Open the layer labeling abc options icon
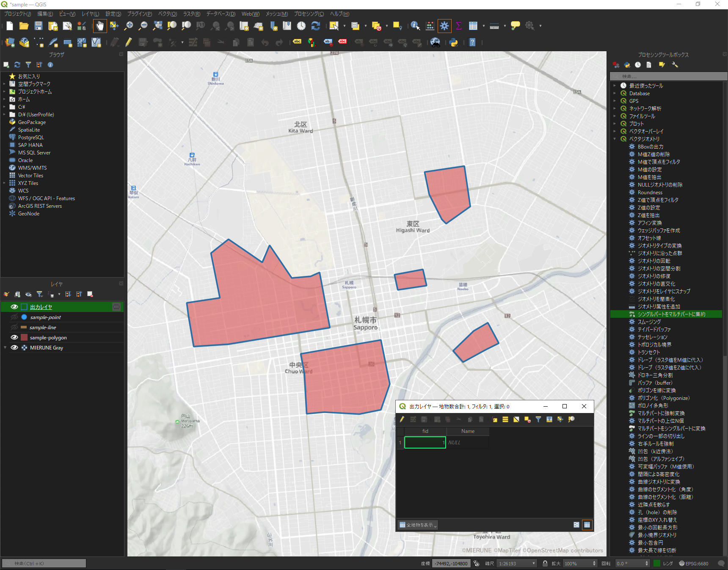This screenshot has height=570, width=728. [297, 42]
